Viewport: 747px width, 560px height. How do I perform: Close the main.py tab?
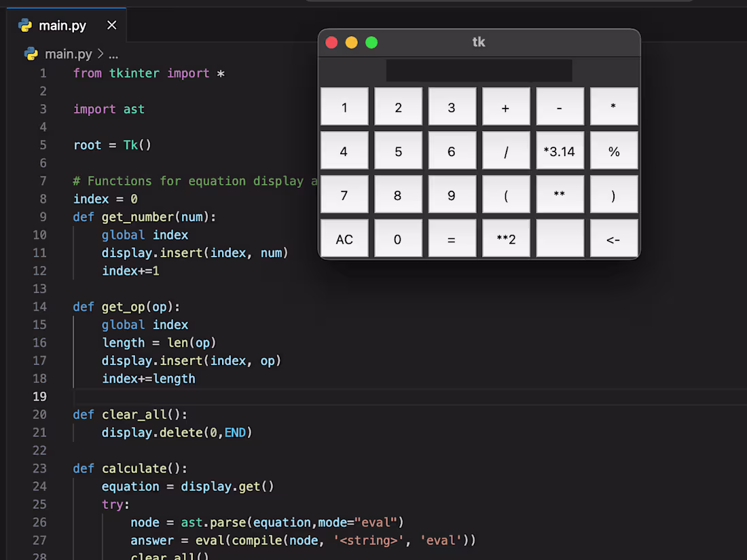[x=111, y=25]
